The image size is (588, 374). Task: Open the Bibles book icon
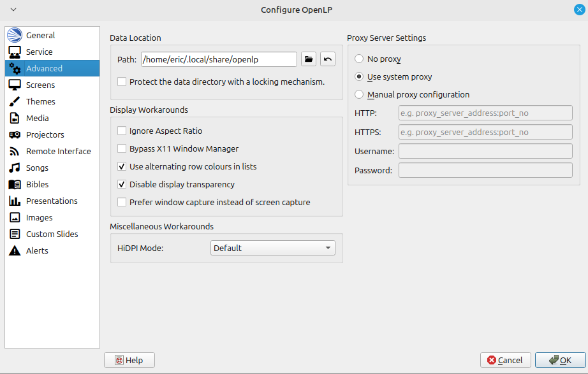[15, 184]
